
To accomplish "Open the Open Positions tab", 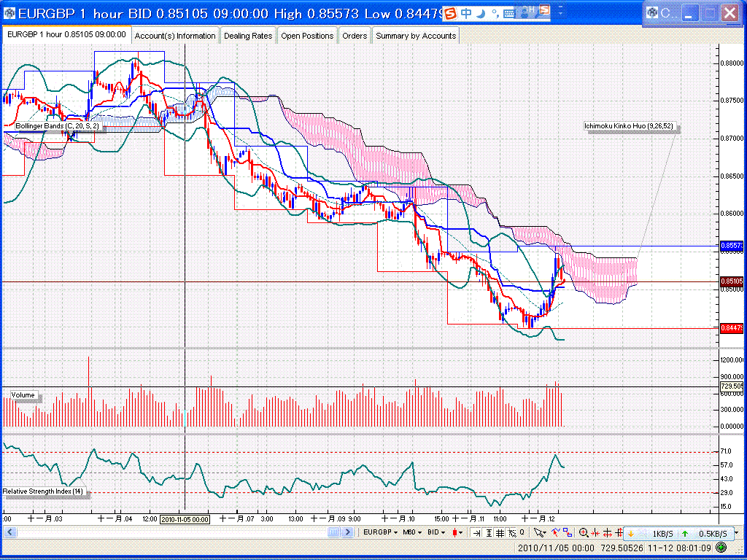I will [x=307, y=36].
